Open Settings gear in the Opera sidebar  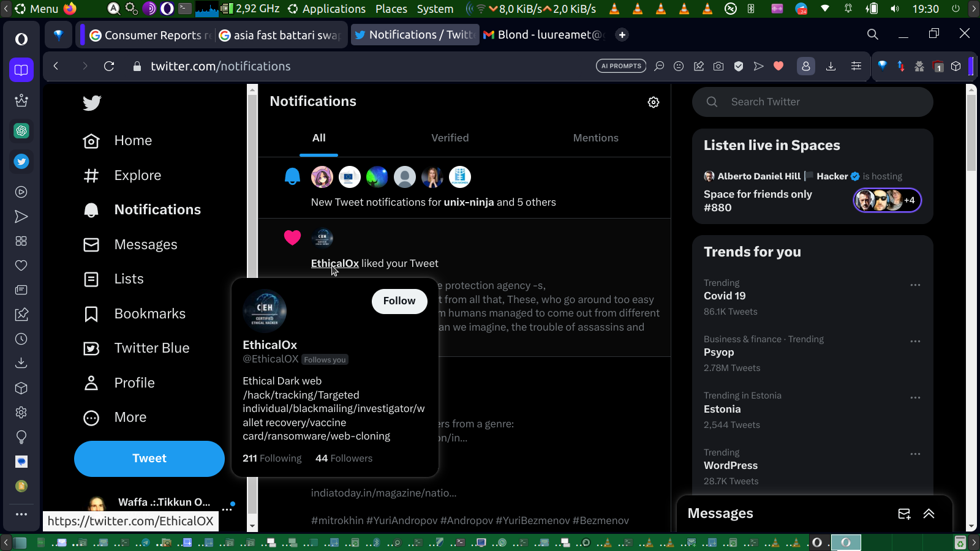coord(21,413)
